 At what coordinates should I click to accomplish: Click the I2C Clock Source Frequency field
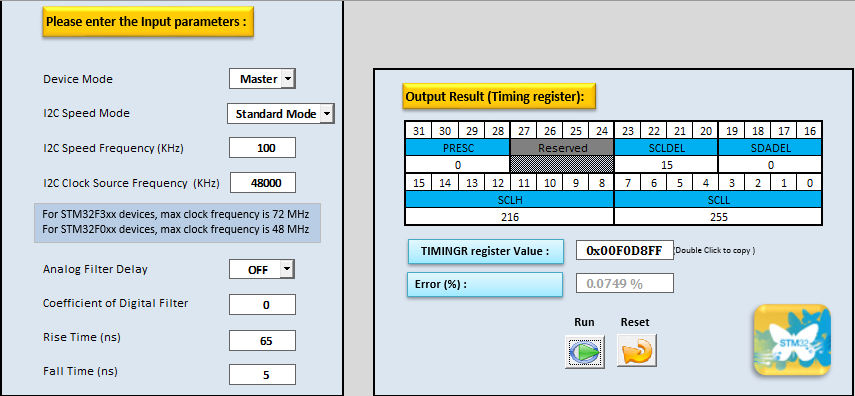263,183
